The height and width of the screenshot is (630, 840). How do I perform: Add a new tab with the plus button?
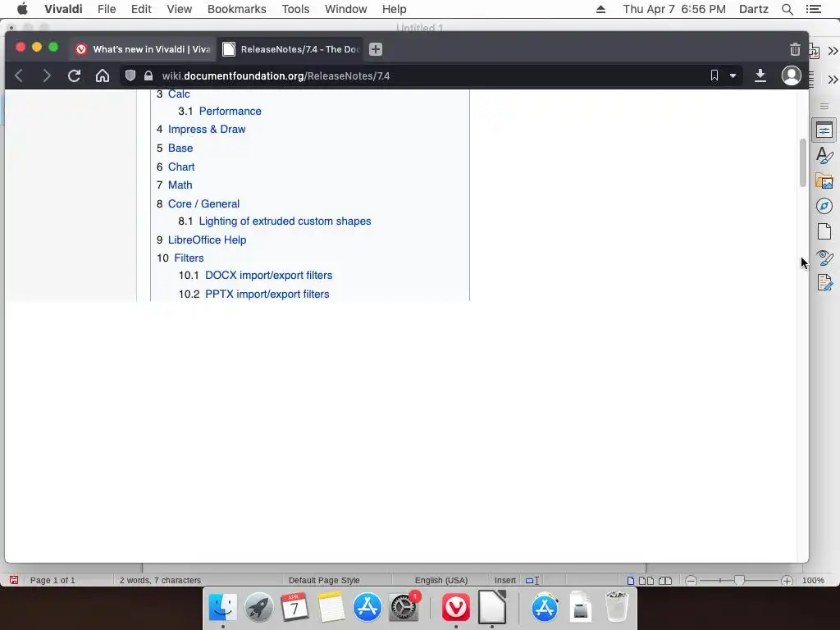pyautogui.click(x=376, y=49)
